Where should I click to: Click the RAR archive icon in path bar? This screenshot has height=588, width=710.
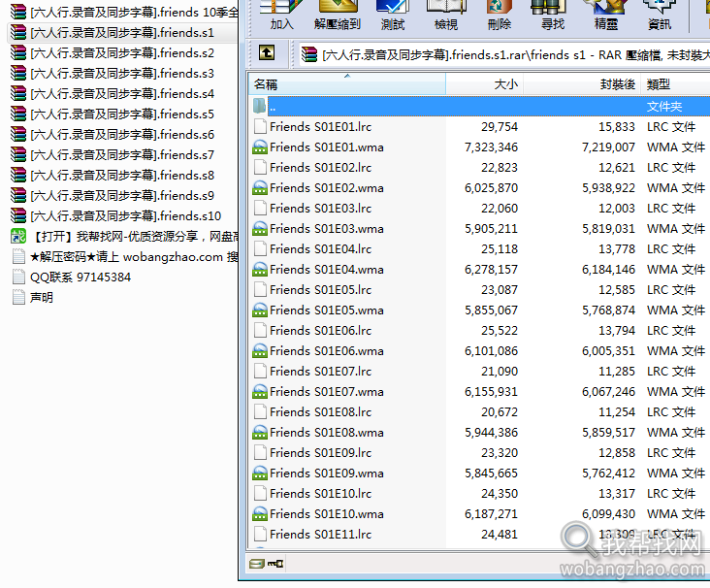tap(309, 54)
